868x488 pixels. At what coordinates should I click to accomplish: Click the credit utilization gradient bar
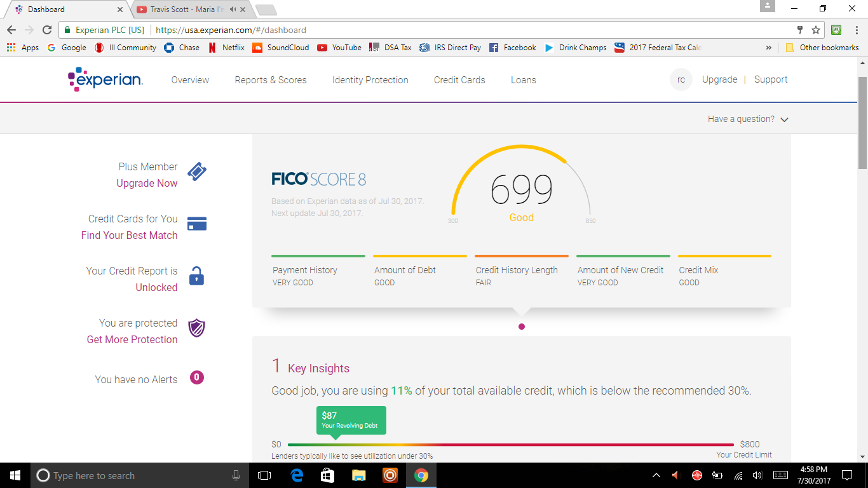pyautogui.click(x=511, y=445)
